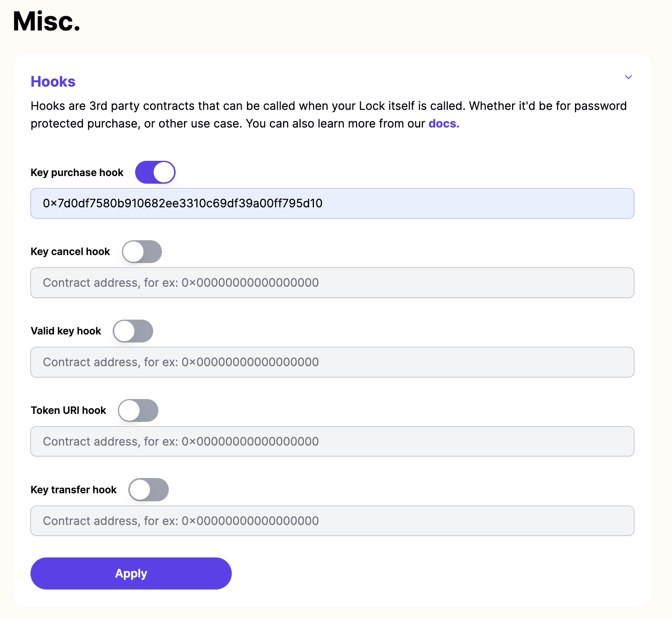Click the Hooks section heading
This screenshot has height=620, width=672.
(x=53, y=81)
